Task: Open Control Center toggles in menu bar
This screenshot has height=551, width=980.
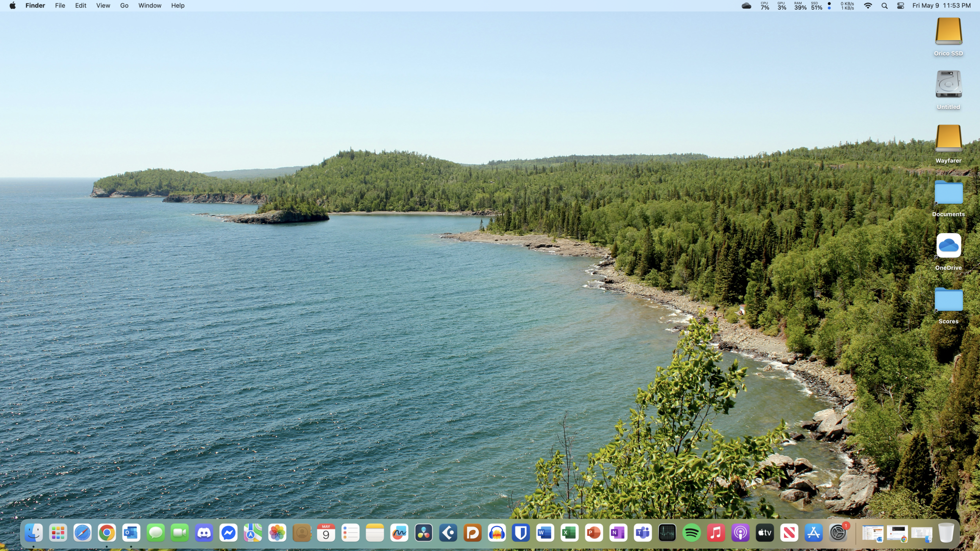Action: [x=901, y=6]
